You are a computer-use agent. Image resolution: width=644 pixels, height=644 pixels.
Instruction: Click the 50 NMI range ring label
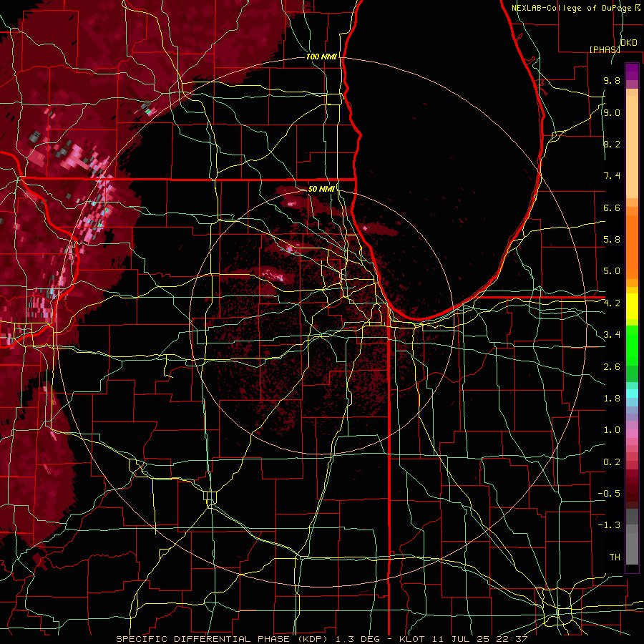tap(321, 189)
